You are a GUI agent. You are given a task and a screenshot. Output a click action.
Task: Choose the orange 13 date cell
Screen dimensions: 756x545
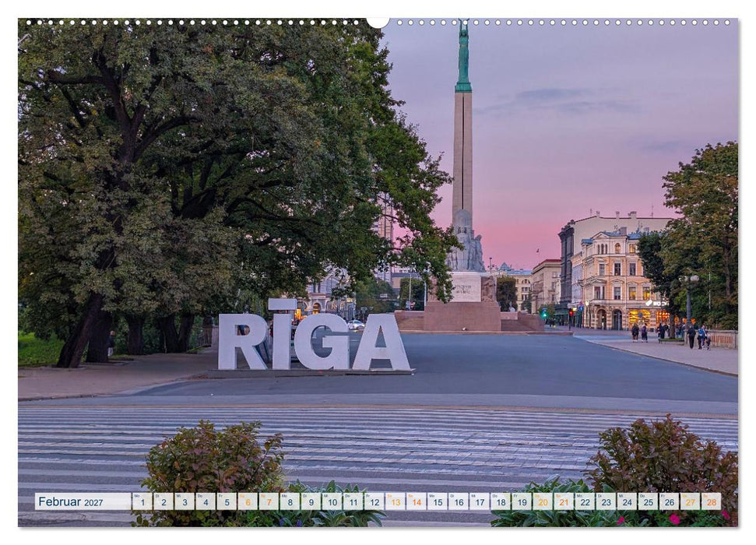[396, 501]
